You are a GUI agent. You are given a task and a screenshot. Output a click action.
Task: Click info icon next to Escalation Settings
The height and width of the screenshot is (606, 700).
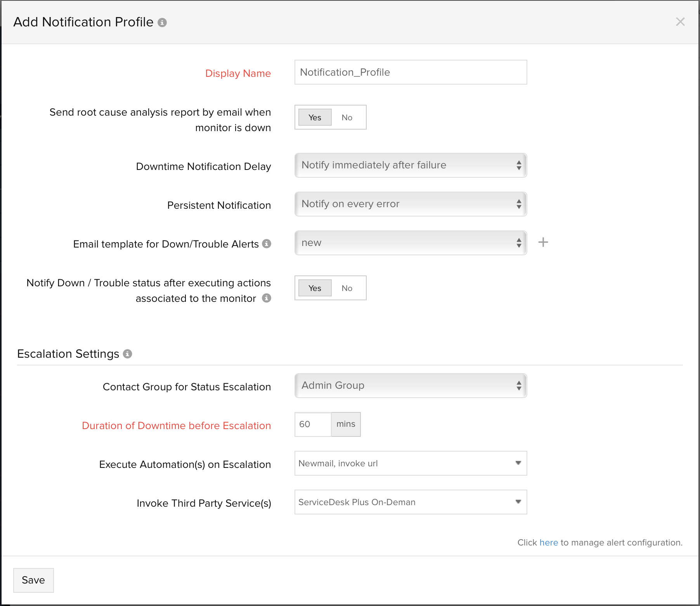pyautogui.click(x=128, y=354)
